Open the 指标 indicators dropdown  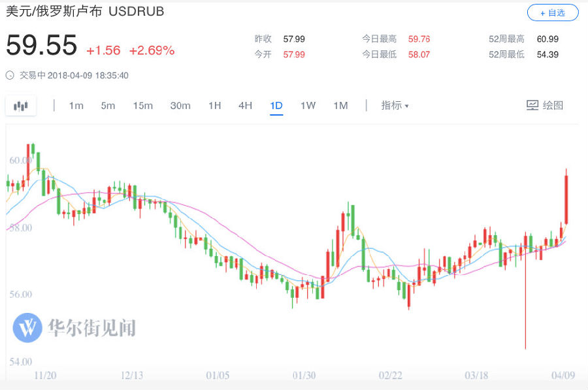395,105
